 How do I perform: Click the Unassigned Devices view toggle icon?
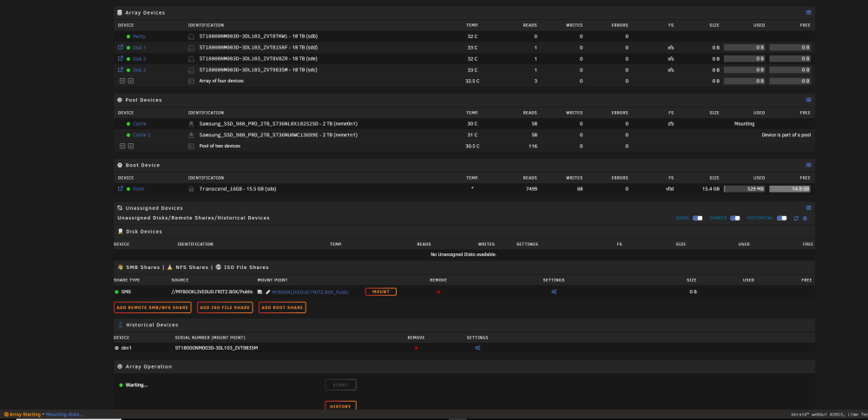point(808,208)
